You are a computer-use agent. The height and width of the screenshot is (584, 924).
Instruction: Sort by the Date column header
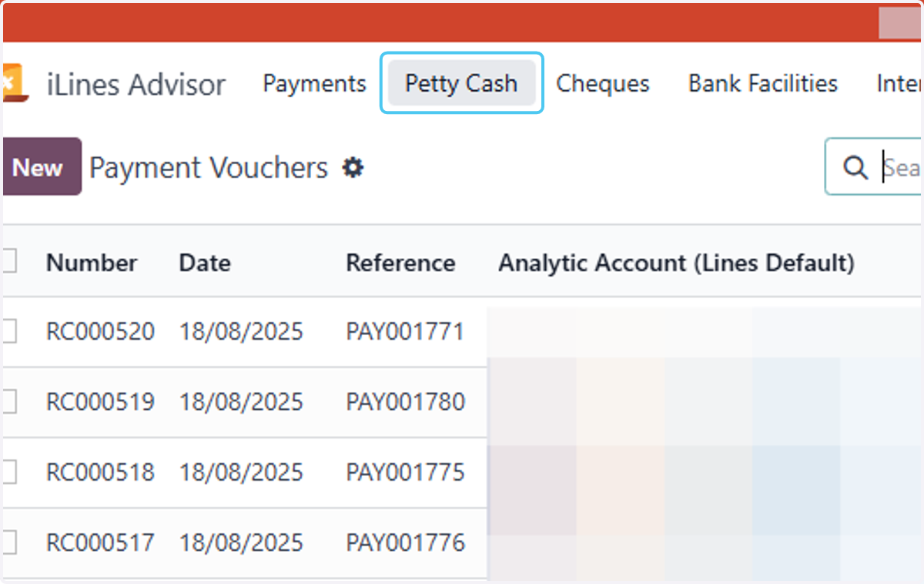[x=205, y=263]
